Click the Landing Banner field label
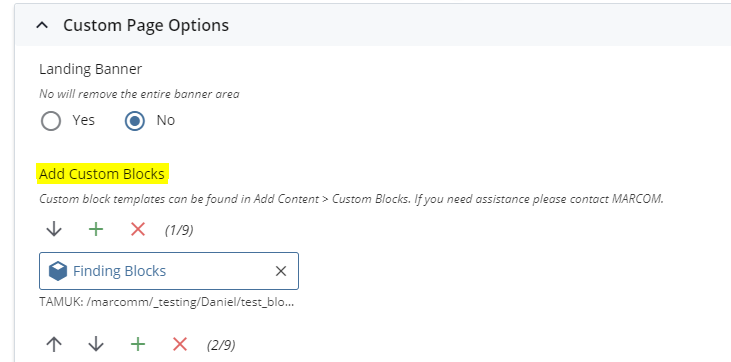 tap(90, 69)
